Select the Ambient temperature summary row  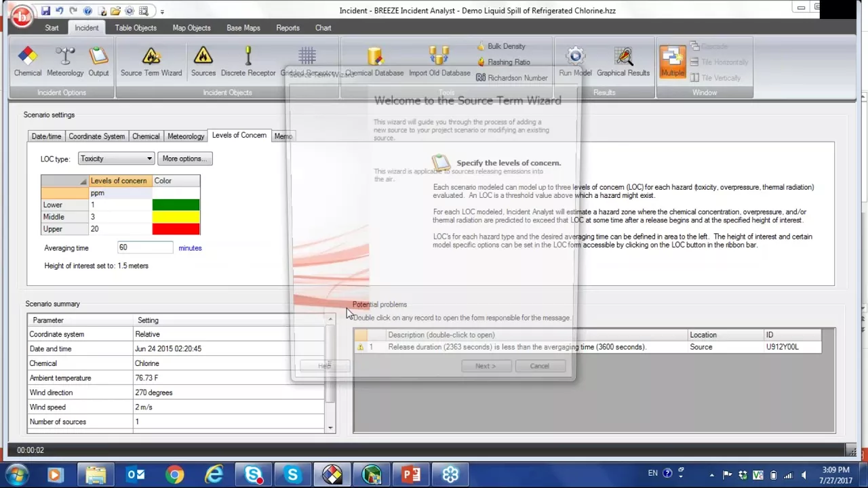coord(176,378)
